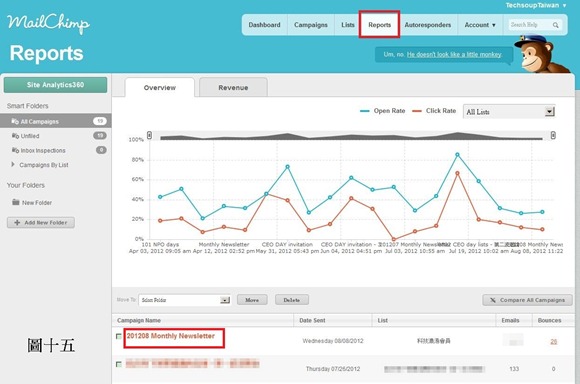Screen dimensions: 580x384
Task: Grab the right chart range handle
Action: click(553, 135)
